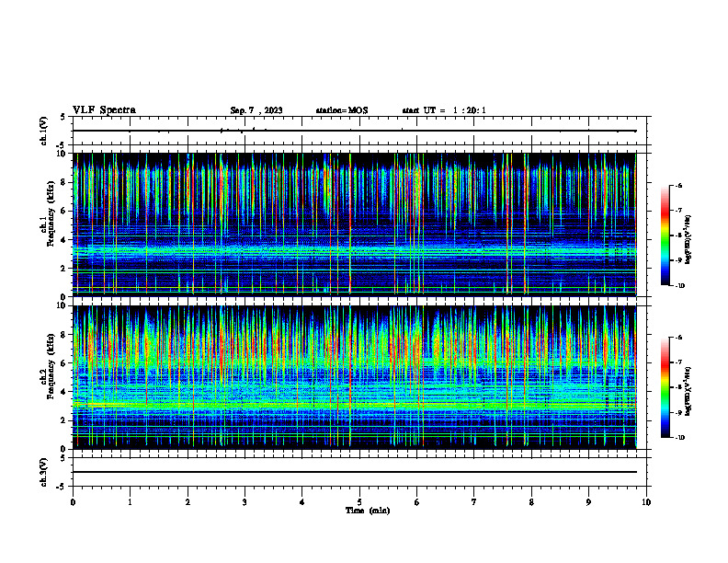
Task: Click the "-6" label of the ch.1 color scale
Action: (678, 185)
